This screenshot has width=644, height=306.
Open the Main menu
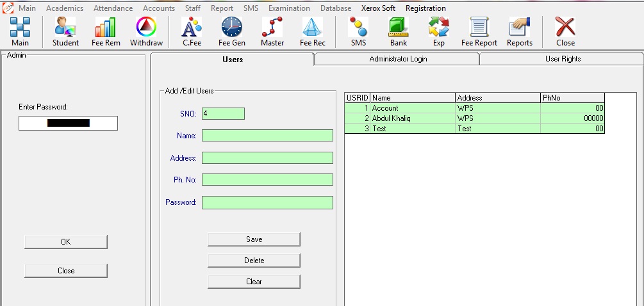(27, 8)
